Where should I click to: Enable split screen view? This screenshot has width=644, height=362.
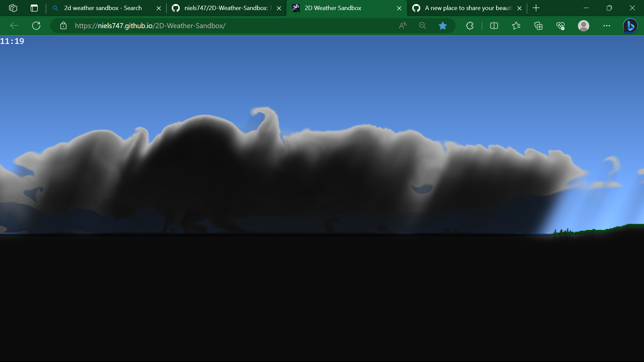[x=494, y=25]
